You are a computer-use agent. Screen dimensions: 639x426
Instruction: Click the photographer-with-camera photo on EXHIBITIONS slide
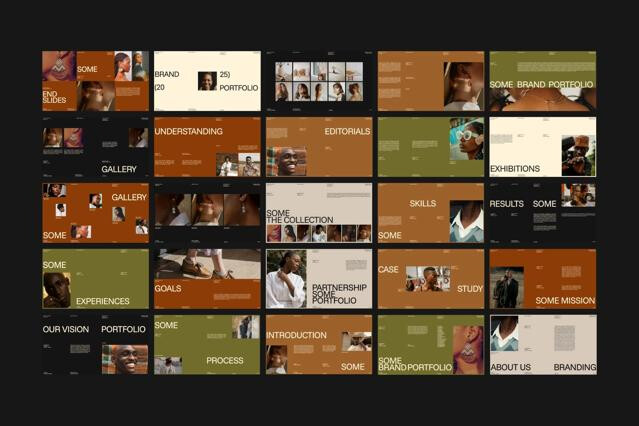(578, 155)
